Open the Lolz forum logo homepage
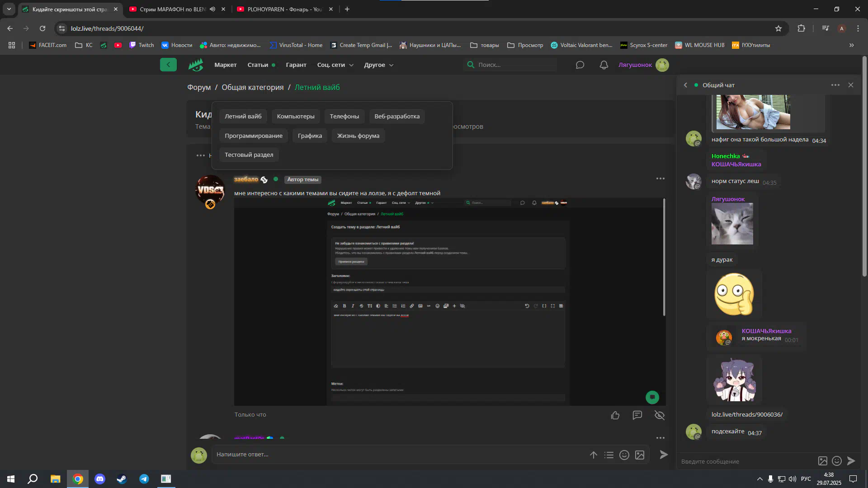The height and width of the screenshot is (488, 868). coord(196,65)
